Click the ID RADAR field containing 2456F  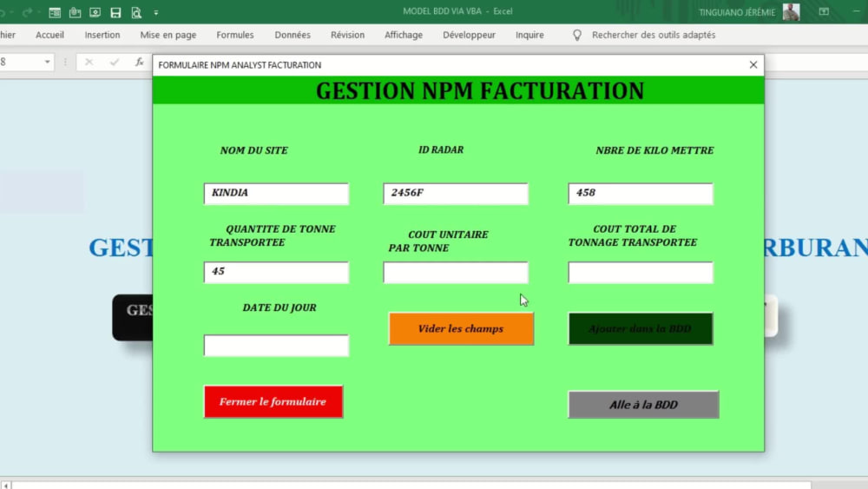[456, 194]
